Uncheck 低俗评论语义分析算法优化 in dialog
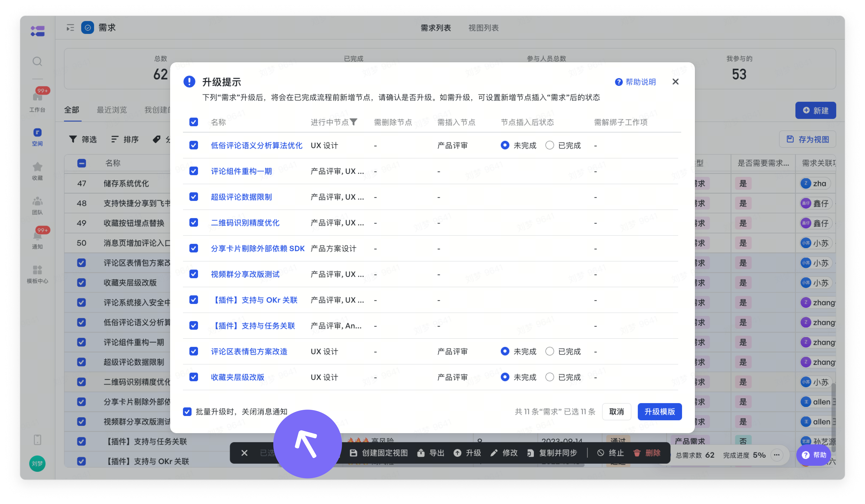 click(194, 145)
